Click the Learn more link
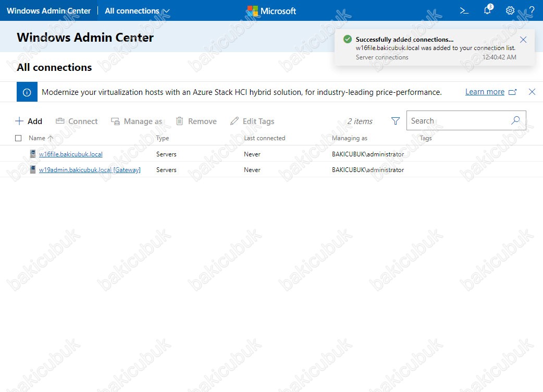This screenshot has width=543, height=392. [485, 92]
